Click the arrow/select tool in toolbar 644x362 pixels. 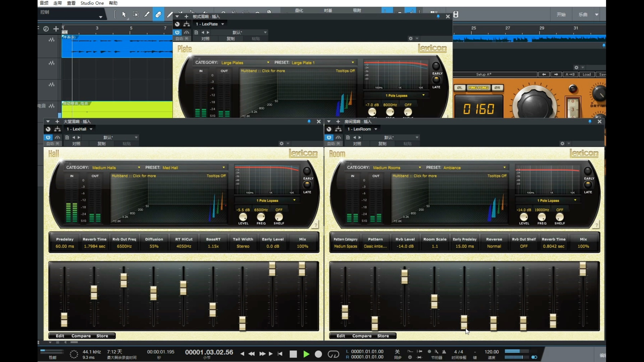click(123, 15)
